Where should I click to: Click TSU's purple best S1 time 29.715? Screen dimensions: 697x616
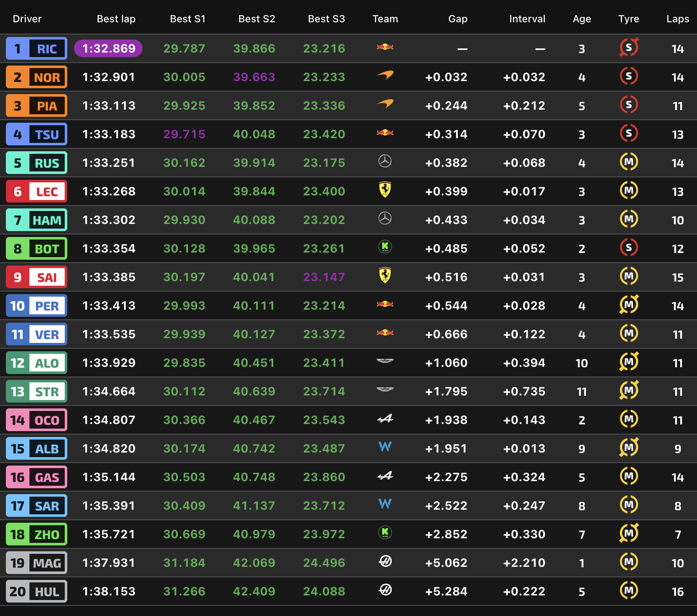tap(184, 134)
